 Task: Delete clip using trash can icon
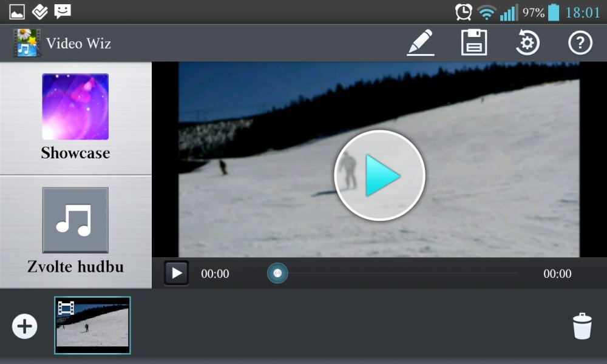coord(582,326)
